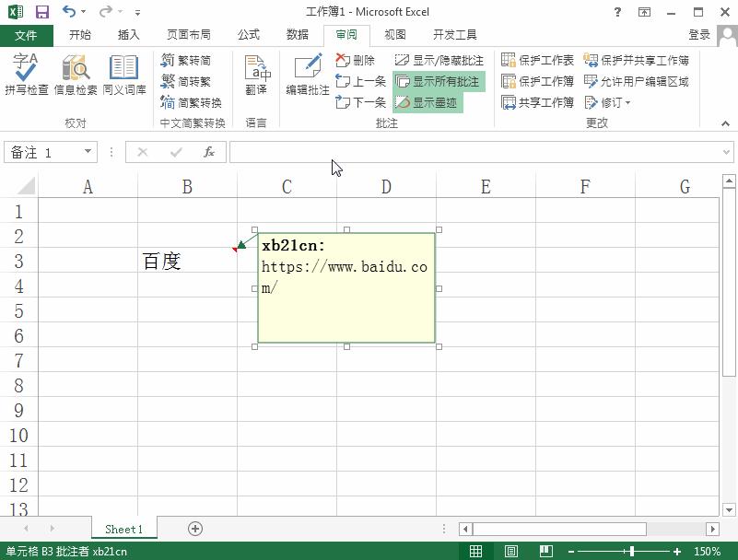Save the workbook from quick access toolbar
Viewport: 738px width, 560px height.
42,12
